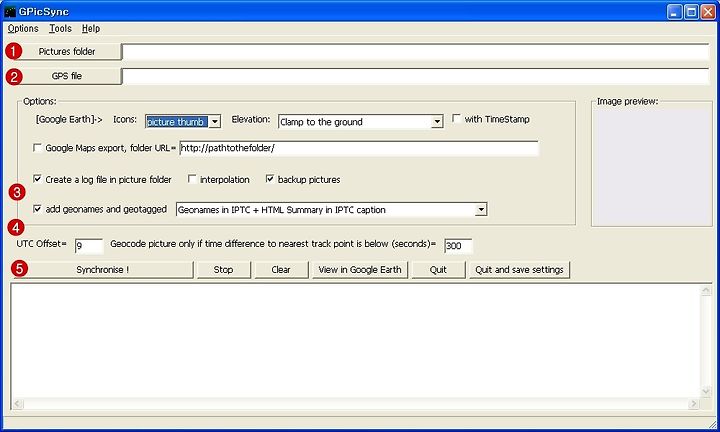Click the log vertical scrollbar up arrow
This screenshot has height=432, width=720.
tap(706, 290)
